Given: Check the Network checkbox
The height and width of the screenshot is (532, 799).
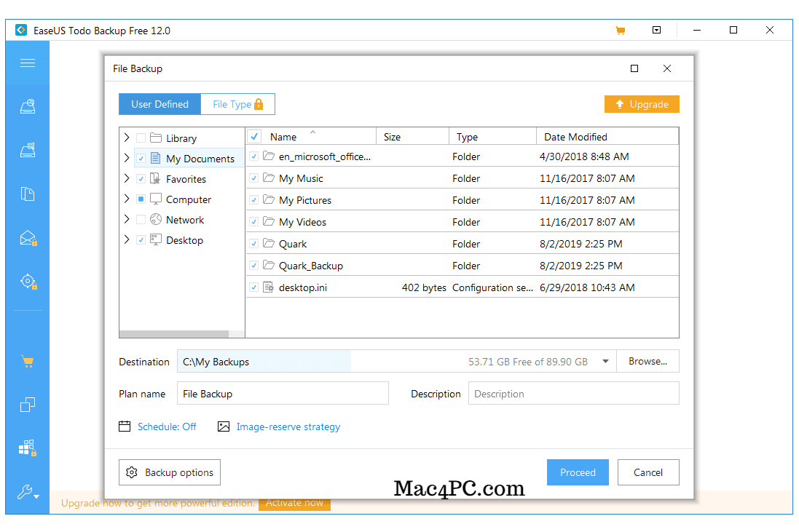Looking at the screenshot, I should [141, 219].
